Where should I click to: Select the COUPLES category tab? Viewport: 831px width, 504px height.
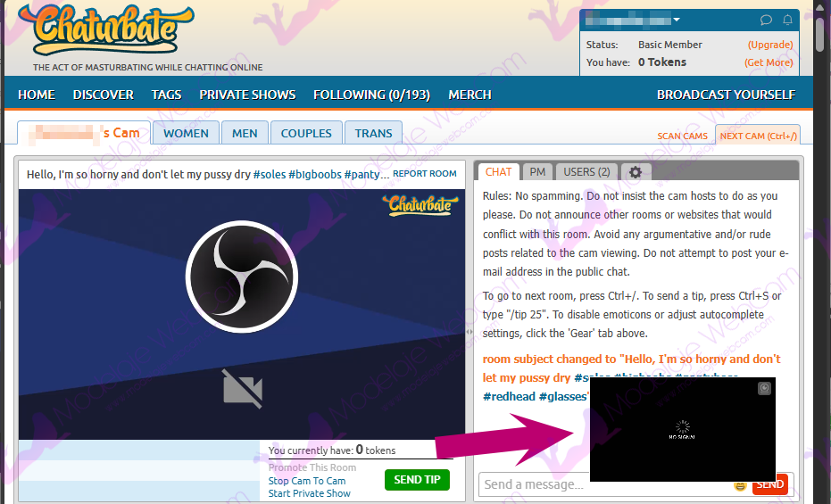(x=306, y=133)
